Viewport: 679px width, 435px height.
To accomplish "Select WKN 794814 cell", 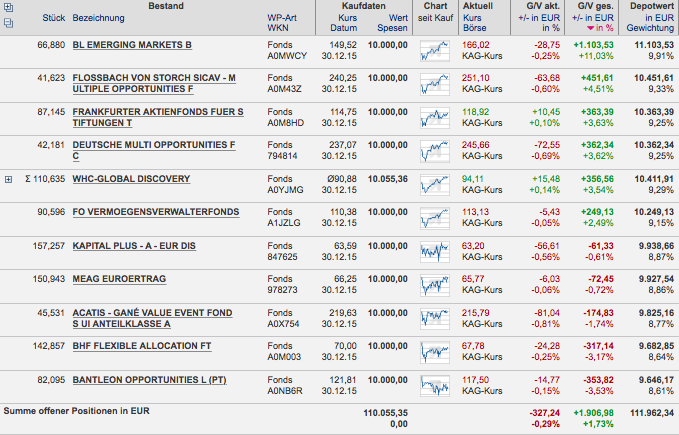I will click(282, 156).
